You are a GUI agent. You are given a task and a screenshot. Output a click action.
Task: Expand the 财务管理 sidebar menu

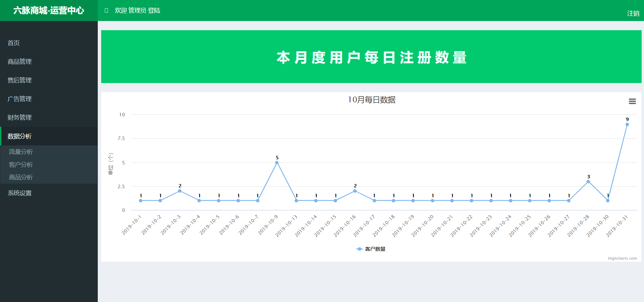20,118
